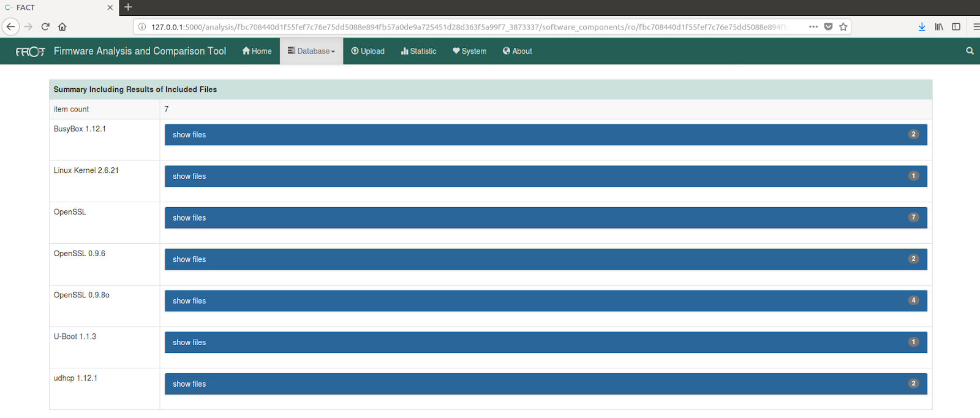Open the search magnifier icon in navbar
The height and width of the screenshot is (418, 980).
970,51
